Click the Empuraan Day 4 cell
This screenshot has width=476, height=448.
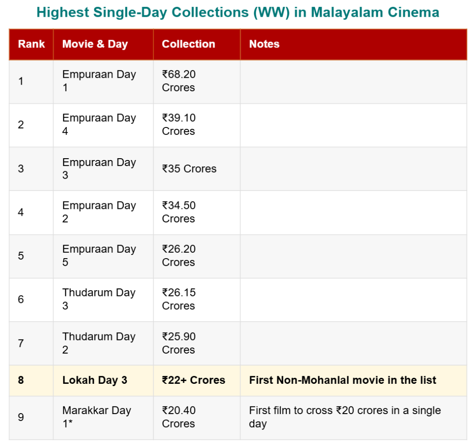point(99,125)
